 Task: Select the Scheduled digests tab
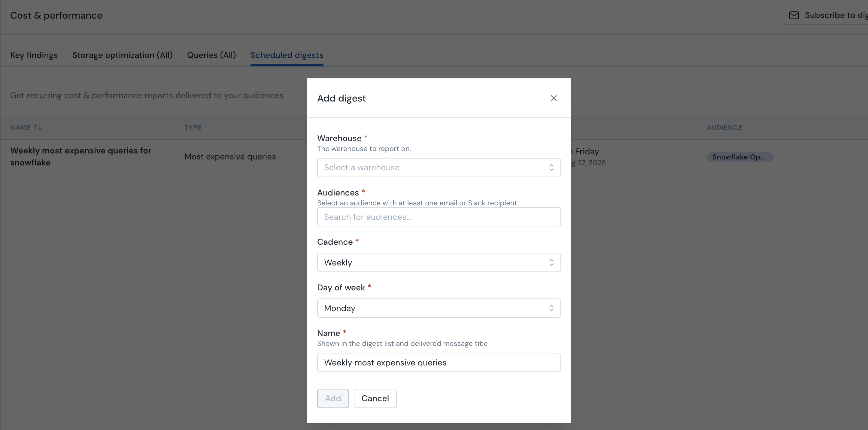[x=287, y=55]
